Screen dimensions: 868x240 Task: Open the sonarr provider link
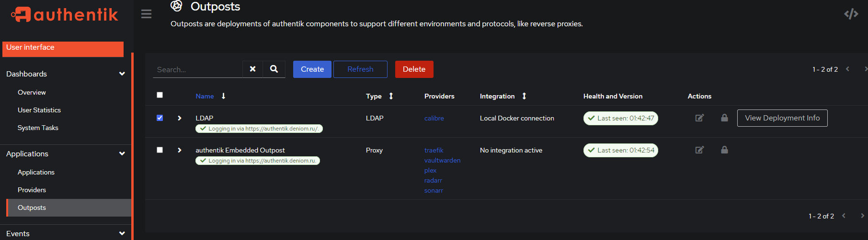[x=434, y=190]
